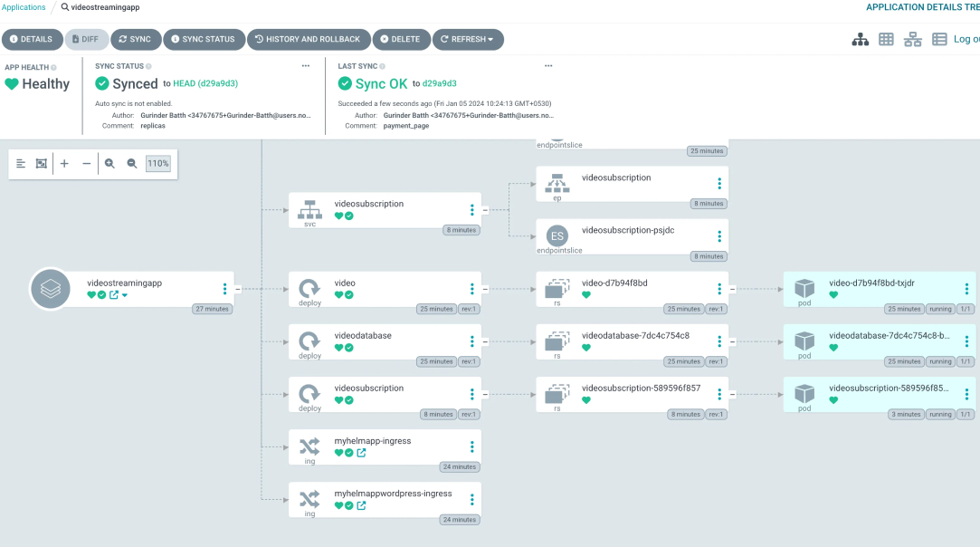Open Sync Status panel three-dot menu

pos(306,66)
